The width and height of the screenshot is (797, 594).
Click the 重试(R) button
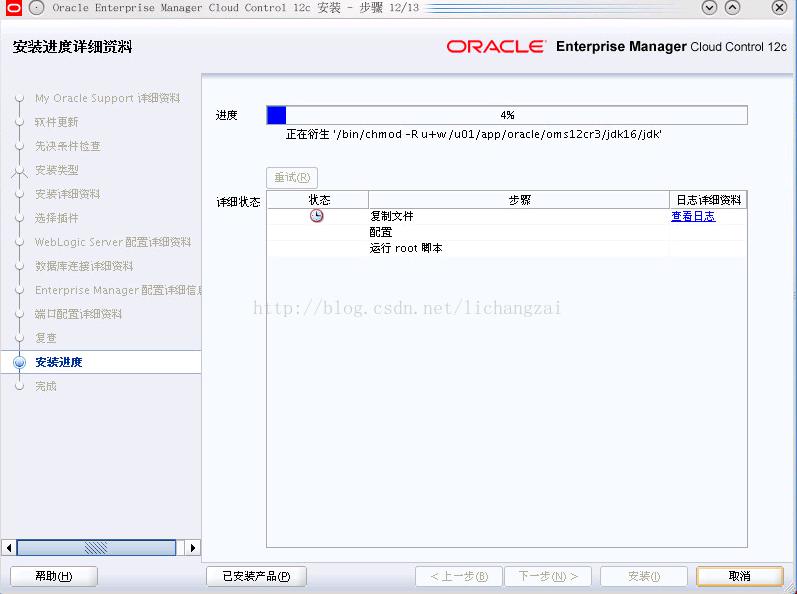[292, 178]
